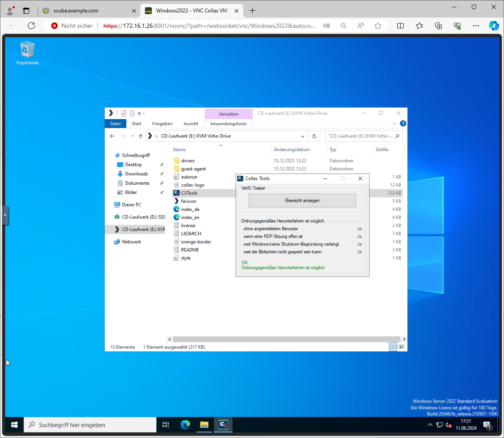Open Explorer help question mark icon
The width and height of the screenshot is (504, 438).
point(403,123)
